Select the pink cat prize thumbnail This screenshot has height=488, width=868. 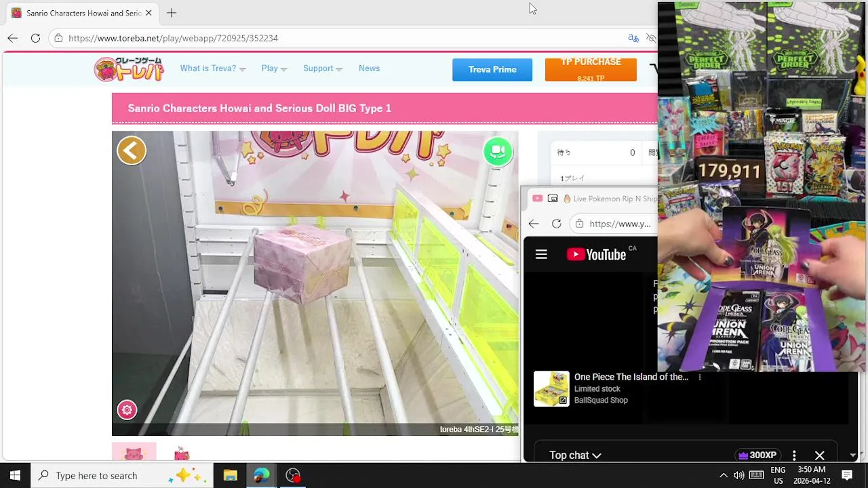pyautogui.click(x=134, y=452)
